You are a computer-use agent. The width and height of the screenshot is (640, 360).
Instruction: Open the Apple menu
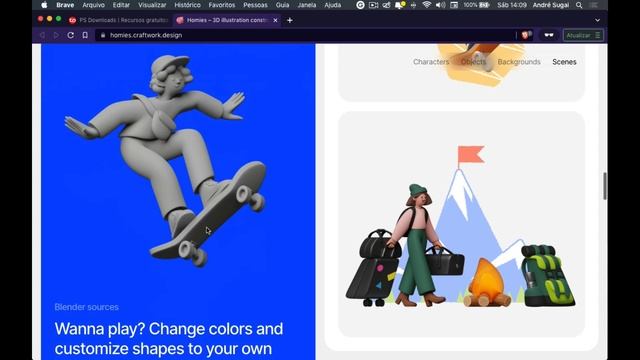point(44,5)
